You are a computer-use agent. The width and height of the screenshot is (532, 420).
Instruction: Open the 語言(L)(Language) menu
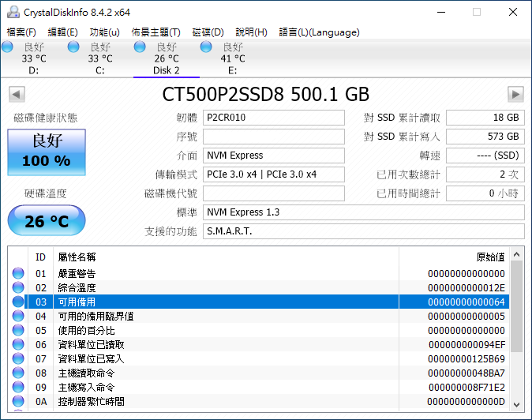(319, 32)
